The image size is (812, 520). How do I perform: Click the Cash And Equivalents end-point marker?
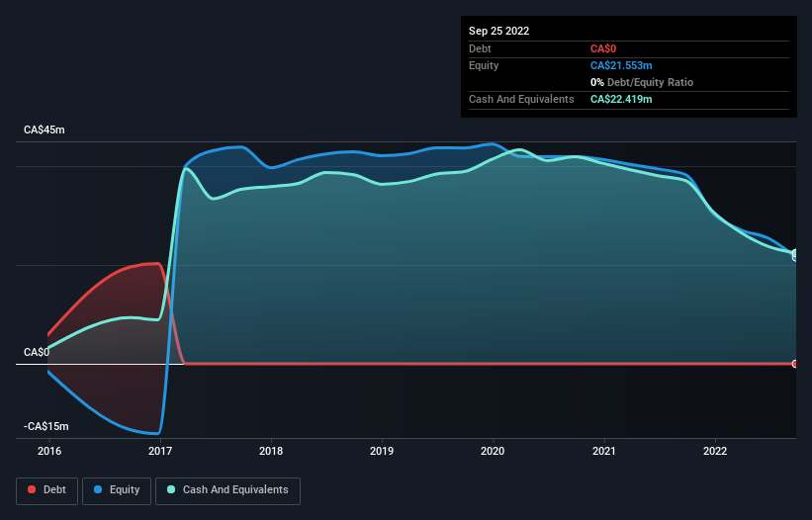[795, 253]
